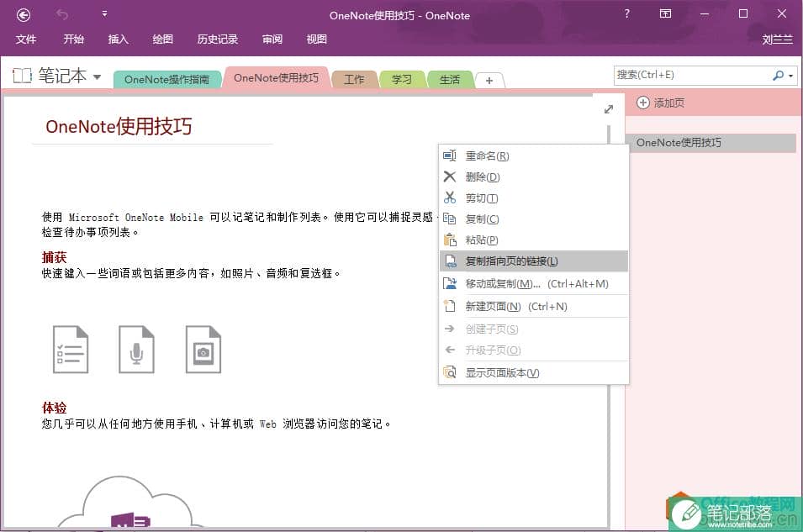Image resolution: width=803 pixels, height=532 pixels.
Task: Open the 开始 ribbon tab
Action: pos(73,40)
